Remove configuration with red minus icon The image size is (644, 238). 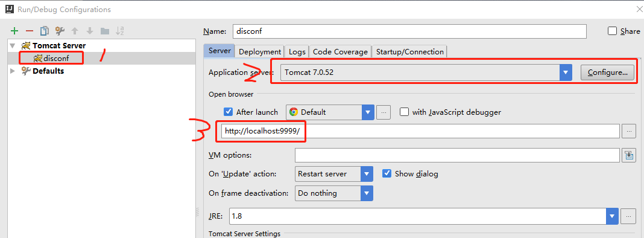coord(29,30)
